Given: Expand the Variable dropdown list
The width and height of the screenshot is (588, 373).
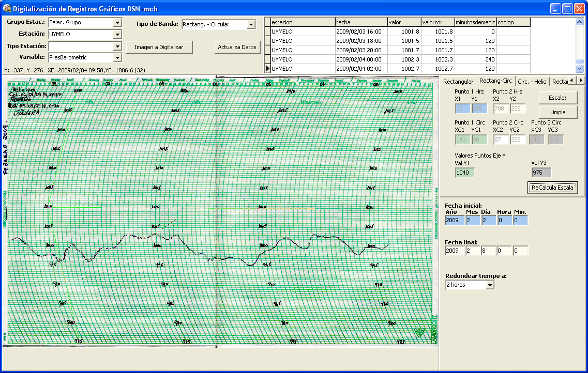Looking at the screenshot, I should pyautogui.click(x=117, y=57).
